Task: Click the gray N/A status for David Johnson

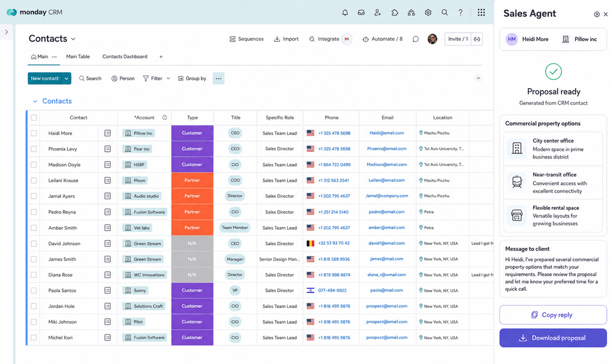Action: 192,243
